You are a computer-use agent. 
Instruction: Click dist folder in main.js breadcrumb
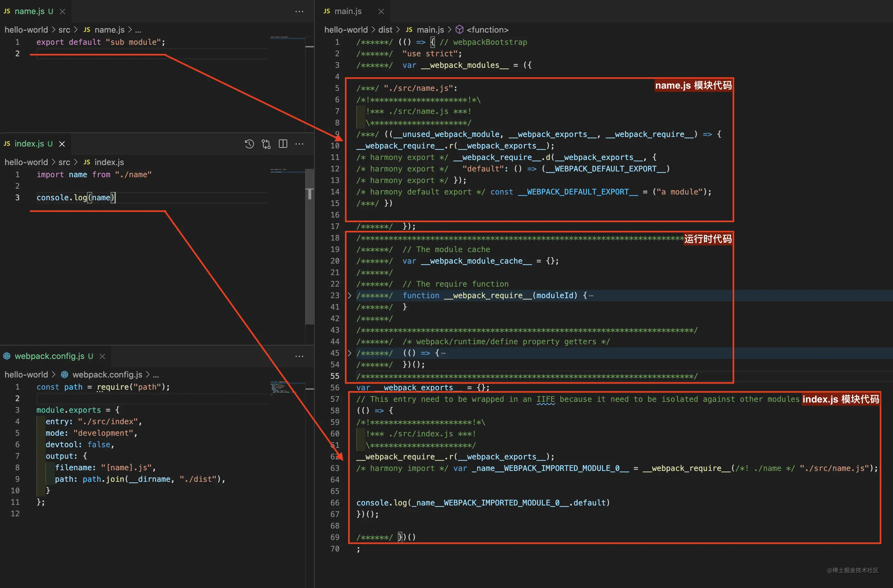(385, 30)
